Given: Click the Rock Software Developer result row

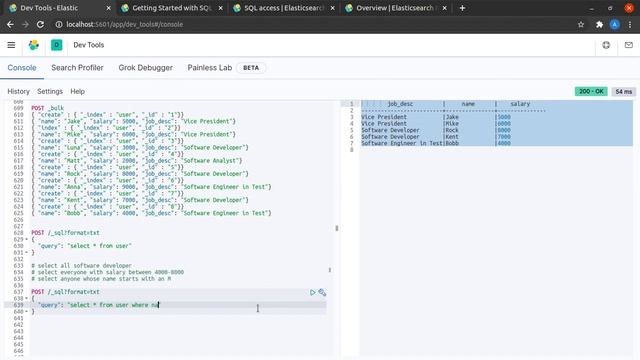Looking at the screenshot, I should coord(436,130).
